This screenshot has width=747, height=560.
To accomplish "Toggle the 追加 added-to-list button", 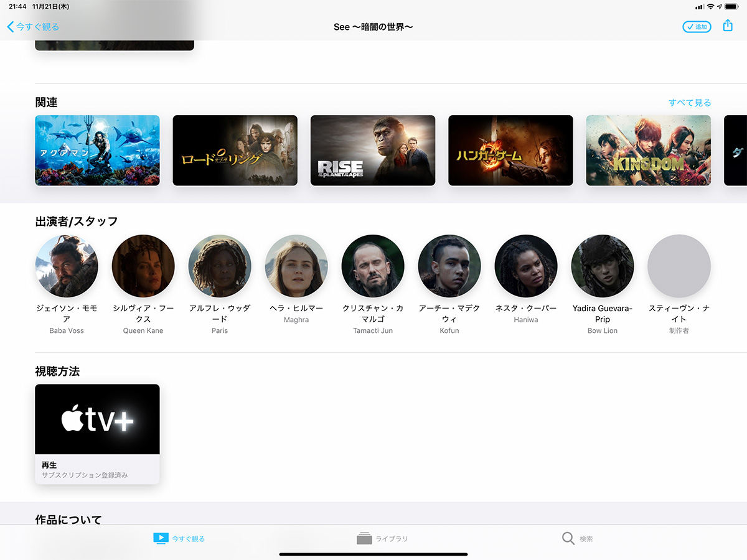I will pyautogui.click(x=697, y=27).
